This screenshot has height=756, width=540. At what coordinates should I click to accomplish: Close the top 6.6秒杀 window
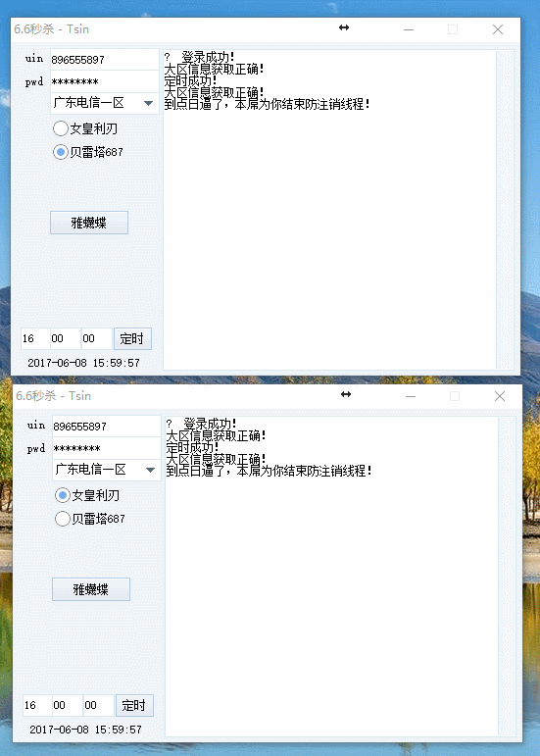click(x=498, y=29)
